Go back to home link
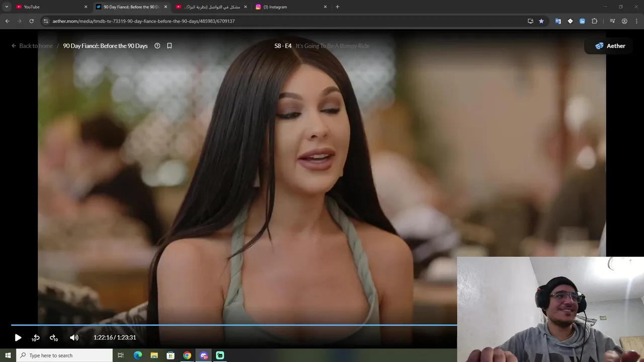644x362 pixels. pos(32,46)
